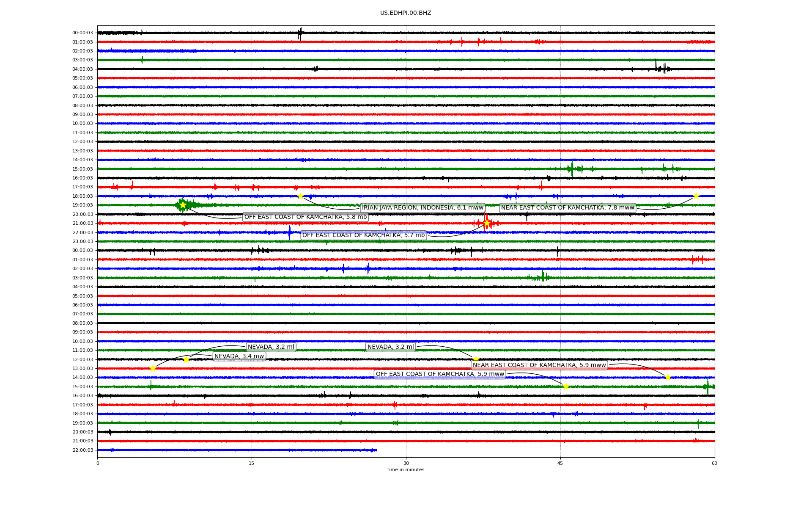812x508 pixels.
Task: Click the 'time in minutes' axis label
Action: pyautogui.click(x=406, y=469)
